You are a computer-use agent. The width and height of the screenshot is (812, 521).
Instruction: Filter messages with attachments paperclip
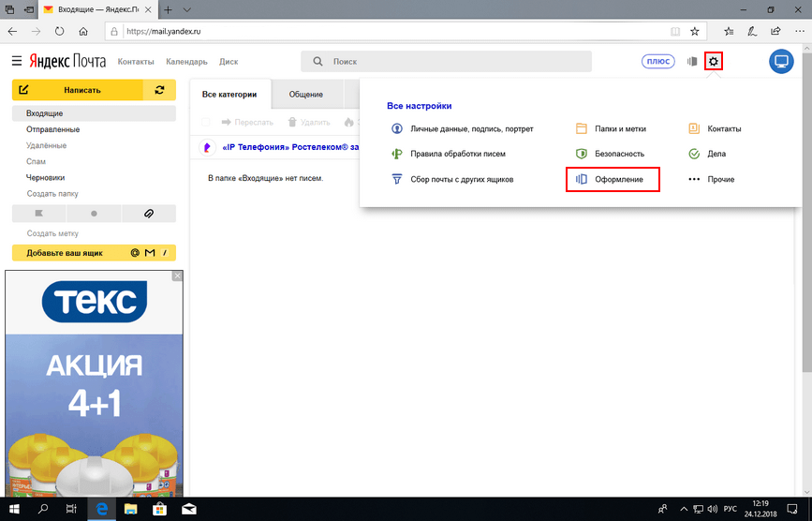point(149,214)
